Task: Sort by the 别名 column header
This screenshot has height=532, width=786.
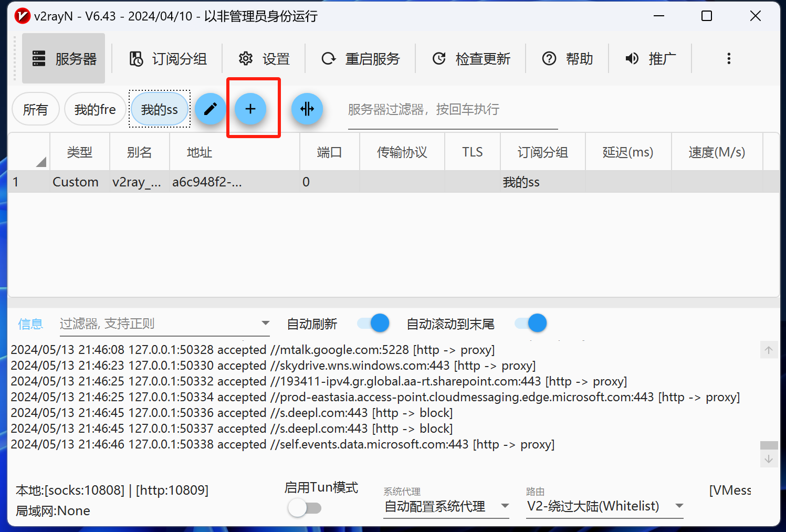Action: 140,152
